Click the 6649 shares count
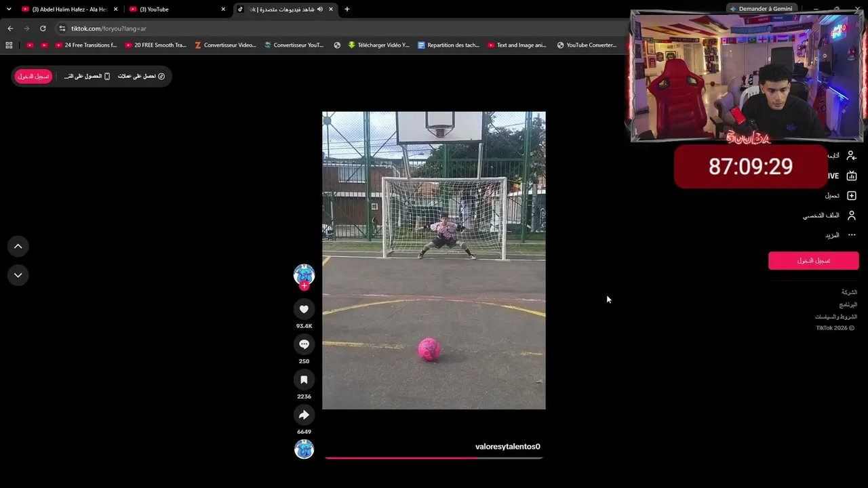 pos(304,432)
